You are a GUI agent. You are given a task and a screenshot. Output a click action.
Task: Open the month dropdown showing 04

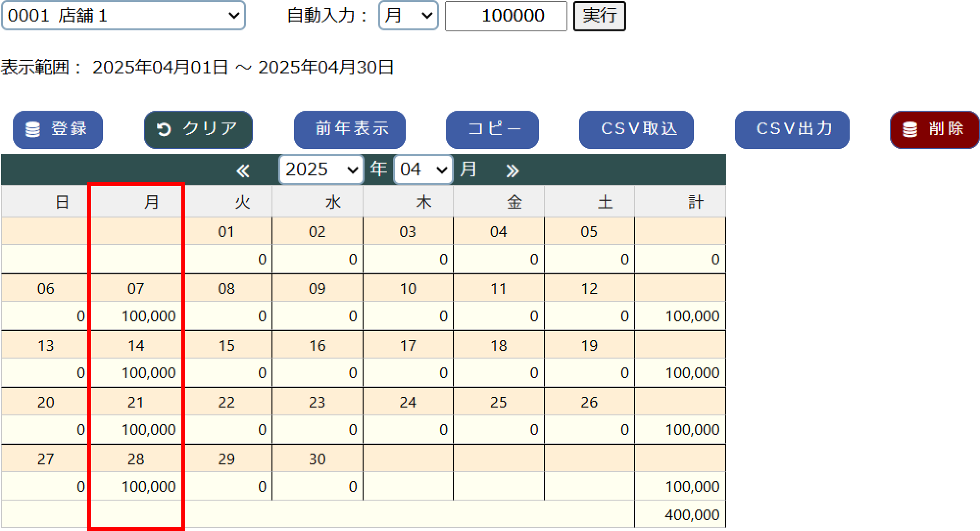423,170
